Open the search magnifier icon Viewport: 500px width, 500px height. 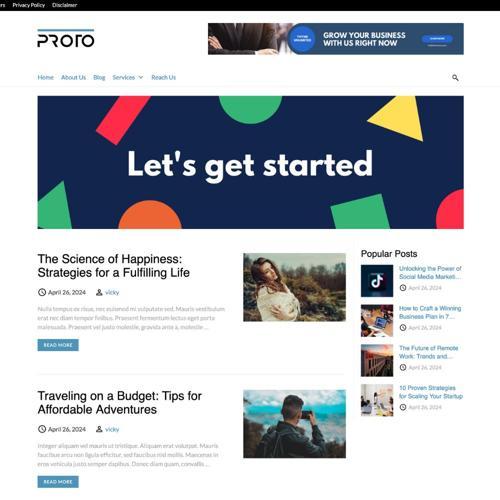pyautogui.click(x=455, y=78)
